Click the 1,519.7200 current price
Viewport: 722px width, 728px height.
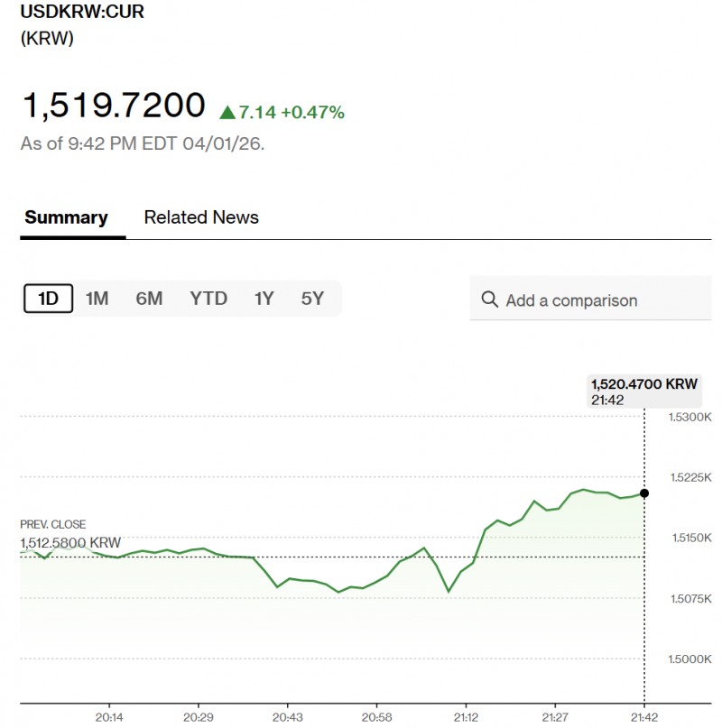click(113, 106)
